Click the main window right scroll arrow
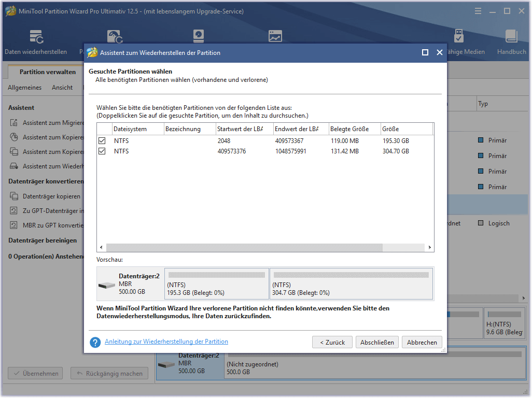532x398 pixels. (x=524, y=298)
